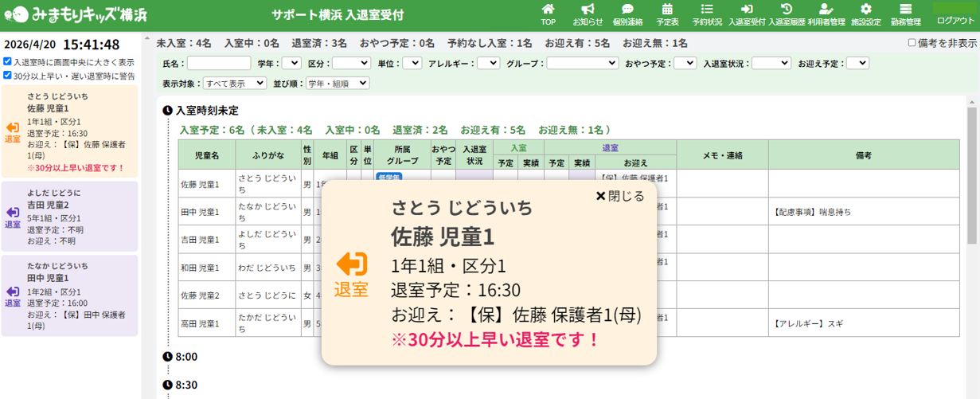
Task: Select 入退室受付 in top navigation
Action: (747, 14)
